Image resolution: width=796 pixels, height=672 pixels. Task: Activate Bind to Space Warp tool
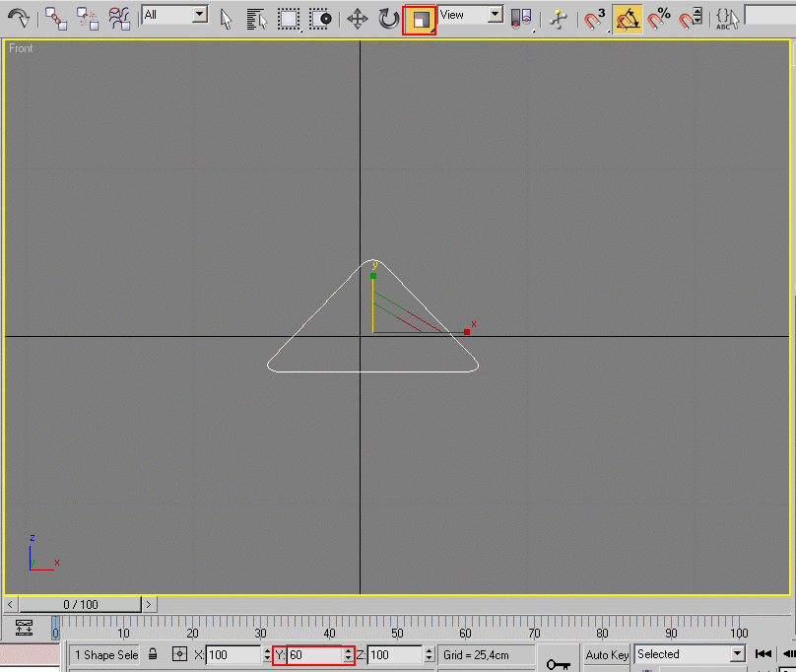(119, 19)
